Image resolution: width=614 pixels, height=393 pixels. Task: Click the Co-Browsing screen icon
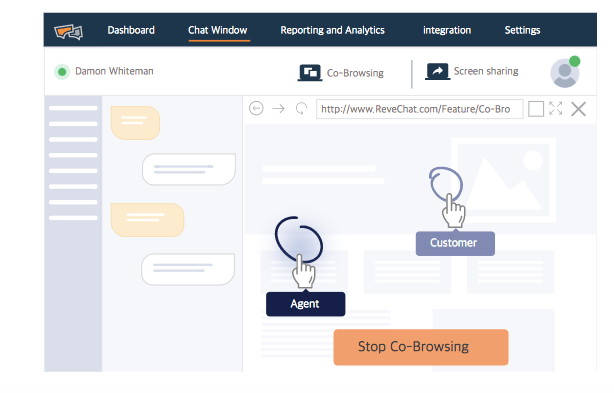point(310,73)
